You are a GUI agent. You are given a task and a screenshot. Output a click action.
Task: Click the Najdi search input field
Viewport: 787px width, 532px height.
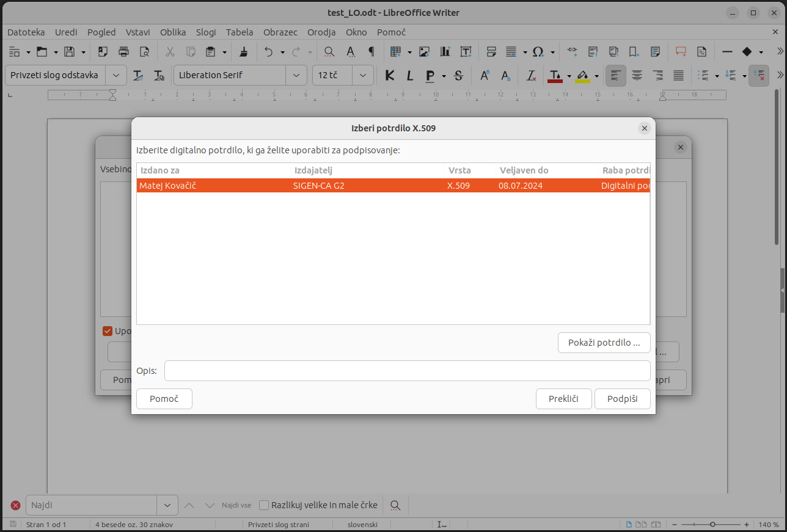click(x=92, y=506)
